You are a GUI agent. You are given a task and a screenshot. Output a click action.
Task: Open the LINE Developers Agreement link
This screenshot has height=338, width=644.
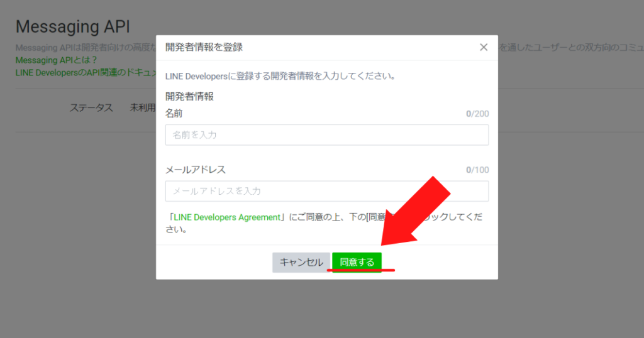click(x=227, y=217)
